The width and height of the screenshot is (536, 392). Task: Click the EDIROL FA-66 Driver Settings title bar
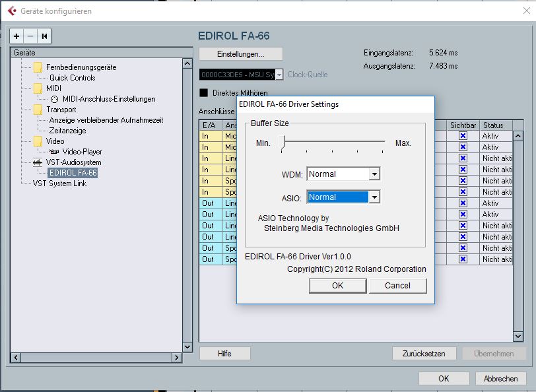tap(336, 104)
